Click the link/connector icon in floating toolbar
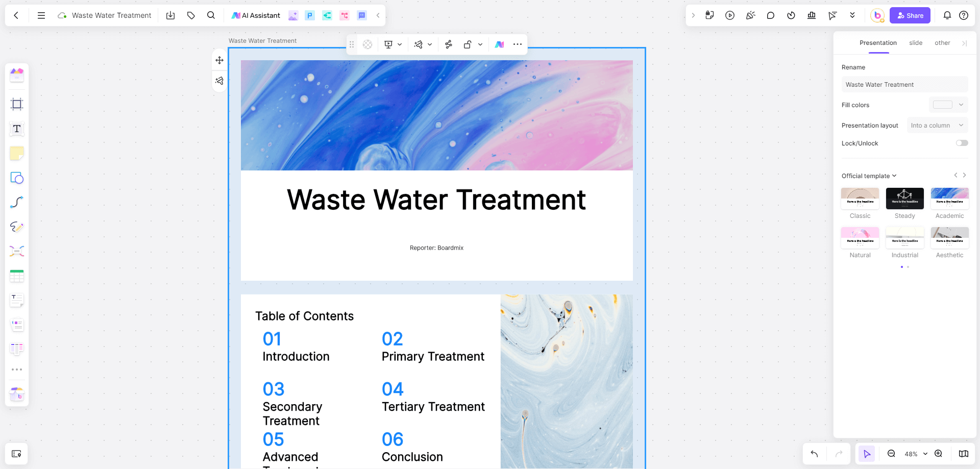 coord(449,44)
